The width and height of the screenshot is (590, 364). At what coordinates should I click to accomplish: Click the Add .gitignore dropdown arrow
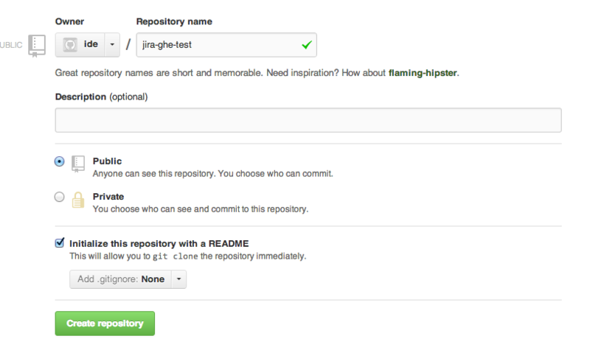[x=178, y=279]
